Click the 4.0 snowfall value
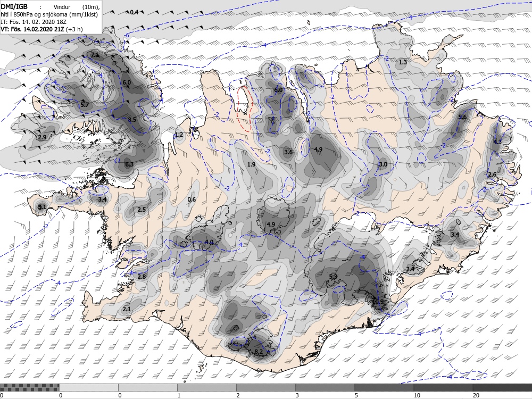 pyautogui.click(x=209, y=242)
